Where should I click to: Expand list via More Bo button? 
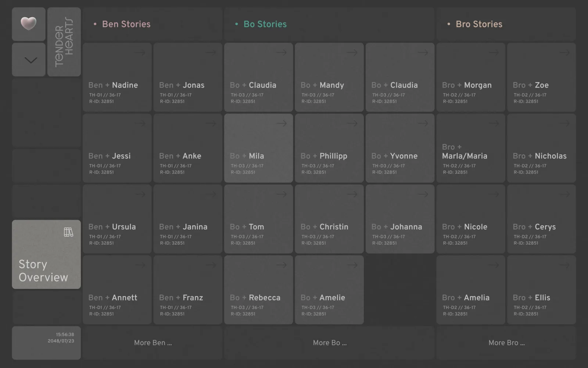[330, 343]
